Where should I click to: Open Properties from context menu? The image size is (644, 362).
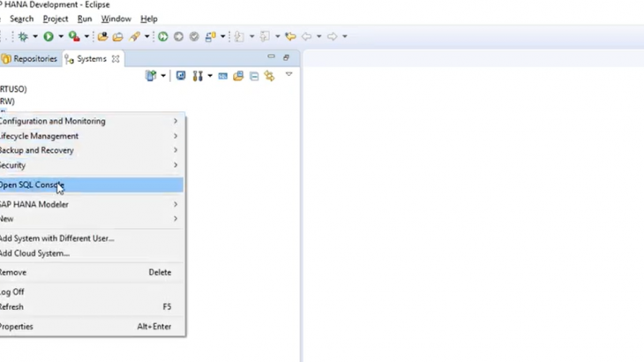pyautogui.click(x=91, y=327)
